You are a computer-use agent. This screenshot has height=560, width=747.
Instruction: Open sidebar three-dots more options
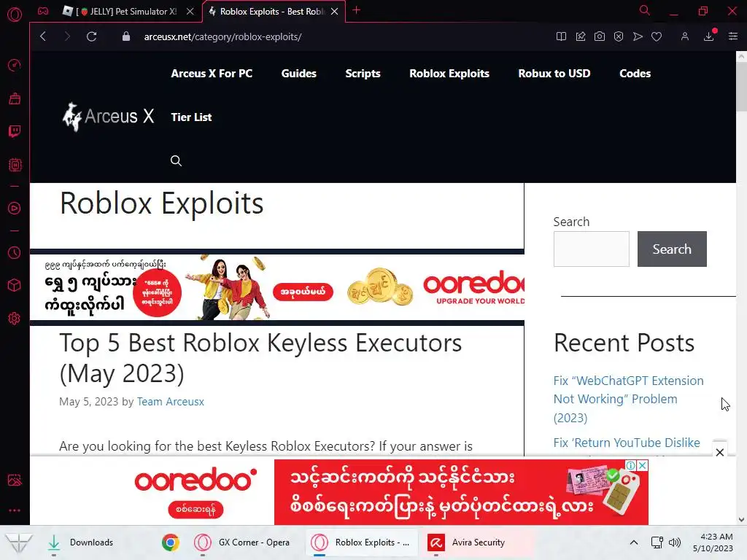click(x=15, y=510)
